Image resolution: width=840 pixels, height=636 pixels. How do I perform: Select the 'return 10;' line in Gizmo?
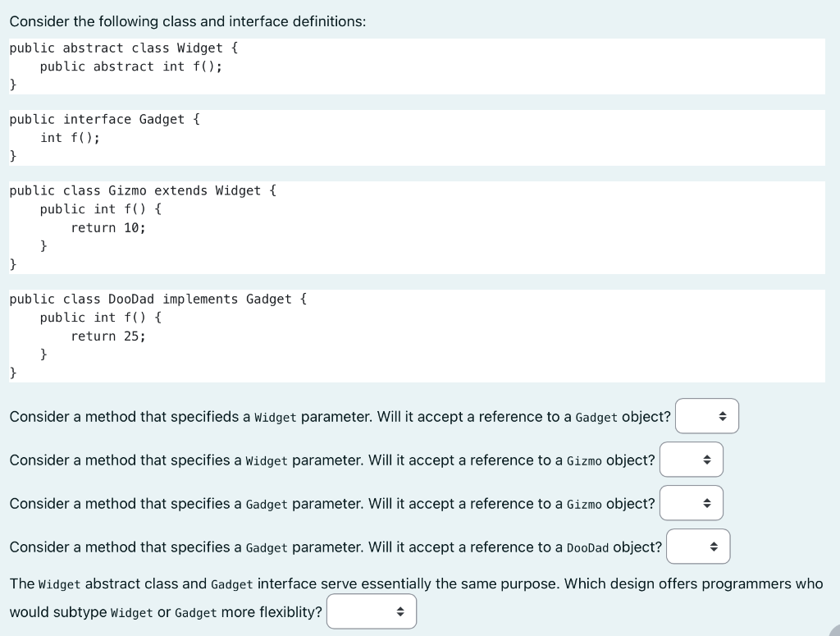click(x=109, y=227)
